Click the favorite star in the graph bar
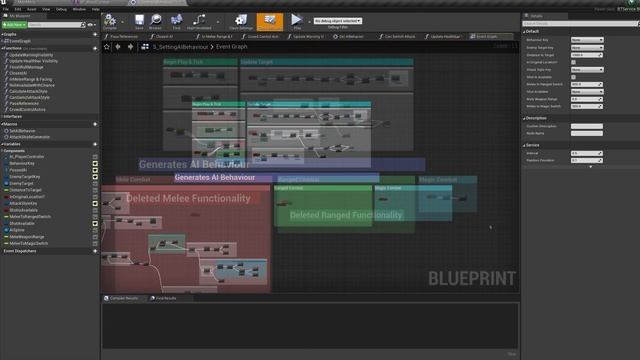 [x=107, y=47]
